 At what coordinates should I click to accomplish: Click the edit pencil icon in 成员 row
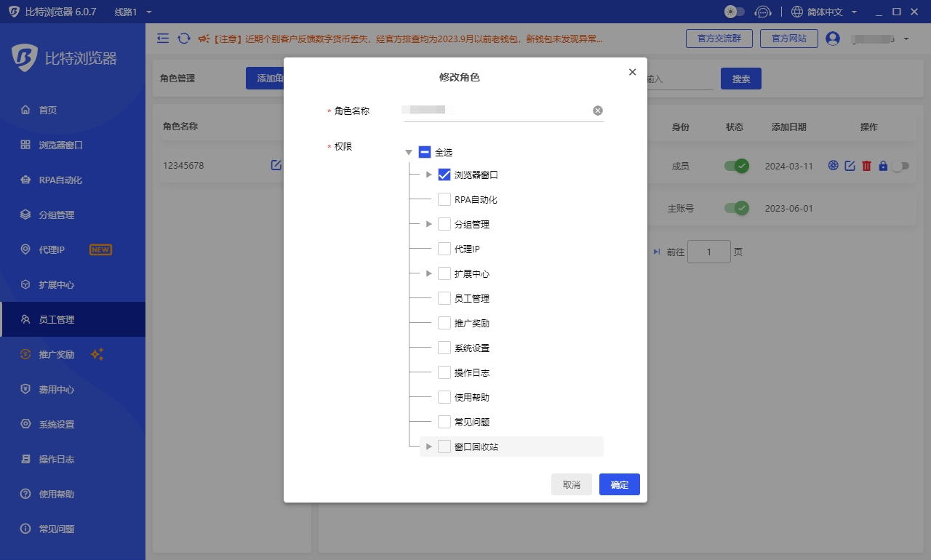pos(850,166)
